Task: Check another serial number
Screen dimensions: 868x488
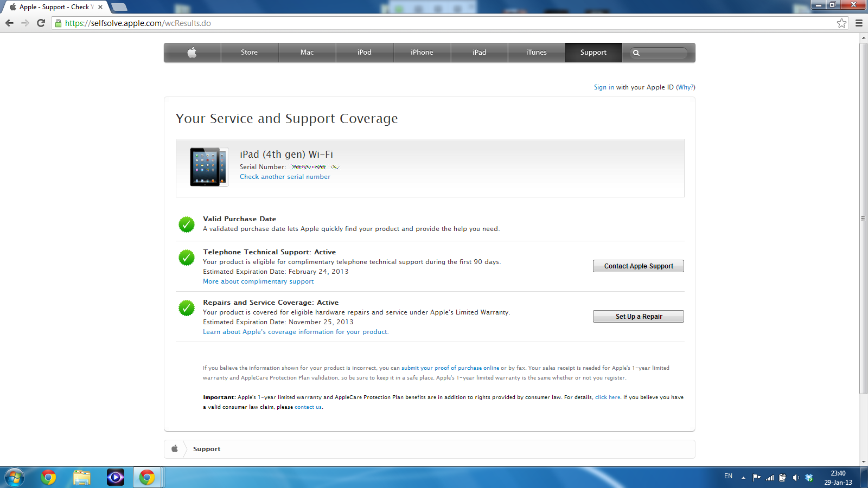Action: (285, 177)
